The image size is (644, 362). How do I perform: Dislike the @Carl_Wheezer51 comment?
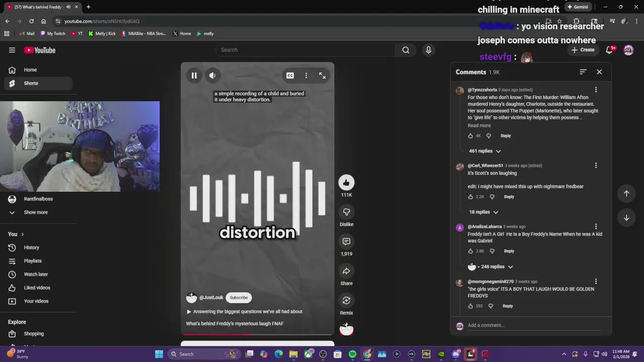coord(492,197)
